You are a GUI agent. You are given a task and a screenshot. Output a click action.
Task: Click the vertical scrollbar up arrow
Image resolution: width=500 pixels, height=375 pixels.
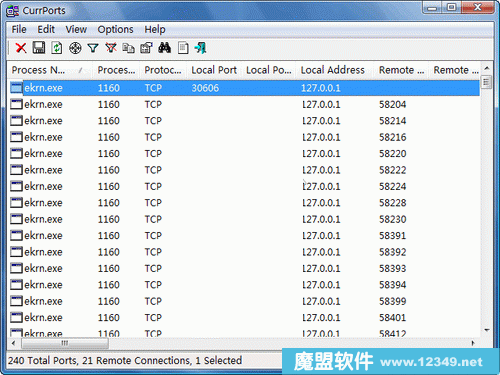(487, 68)
